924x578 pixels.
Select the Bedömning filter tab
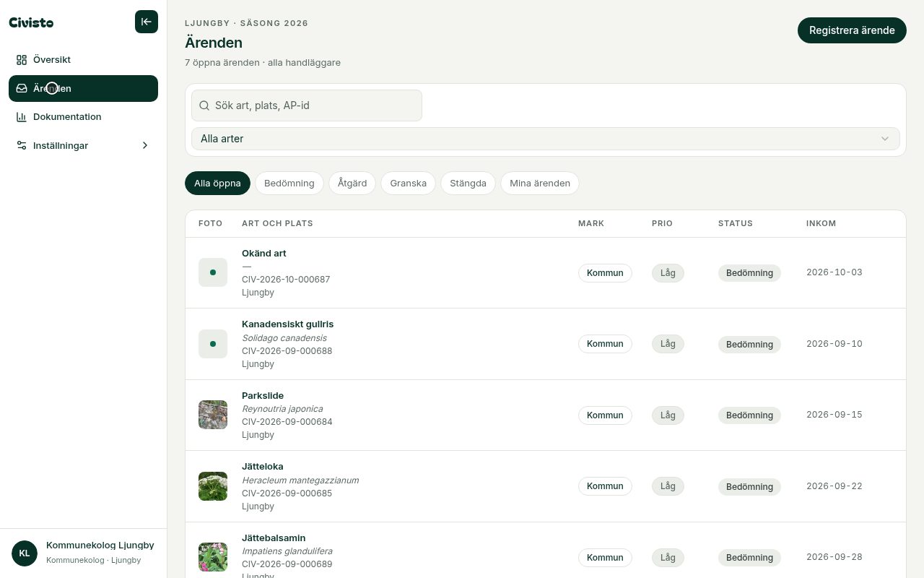[289, 183]
